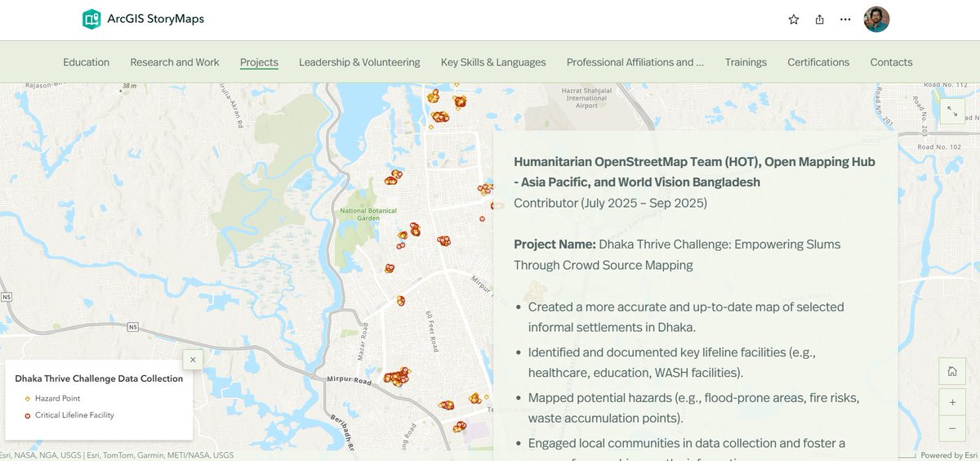Open the more options ellipsis menu

[x=845, y=20]
